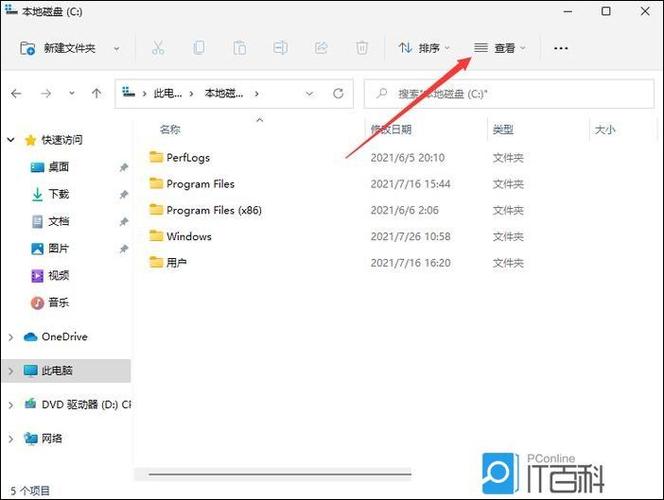Click the Rename icon in toolbar
This screenshot has width=664, height=500.
tap(280, 48)
